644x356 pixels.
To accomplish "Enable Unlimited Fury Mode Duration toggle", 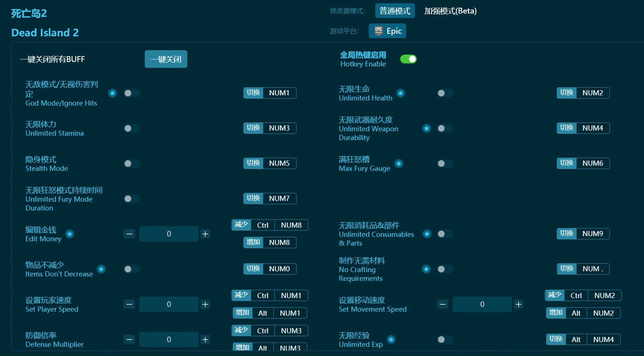I will [x=132, y=199].
